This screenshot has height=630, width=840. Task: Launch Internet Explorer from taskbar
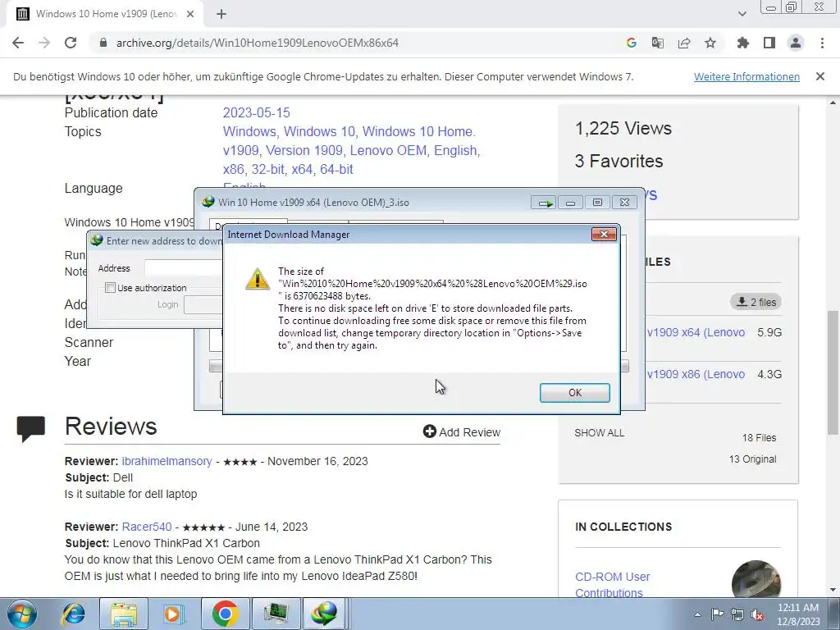click(x=73, y=614)
